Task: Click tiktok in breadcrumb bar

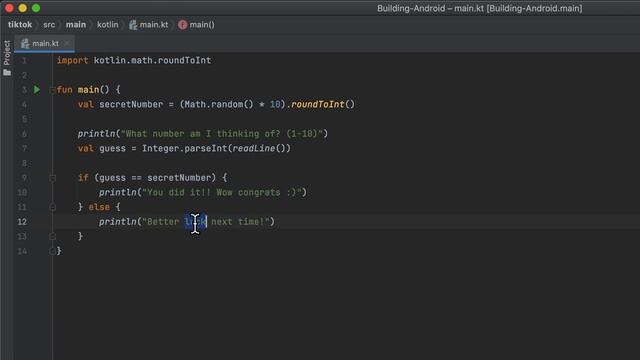Action: [x=20, y=24]
